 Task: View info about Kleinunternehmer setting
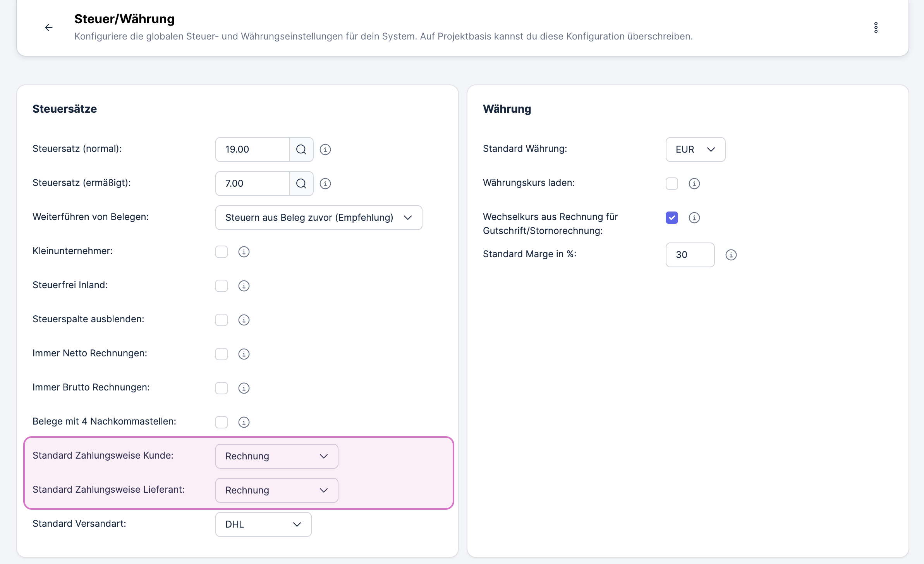tap(244, 252)
